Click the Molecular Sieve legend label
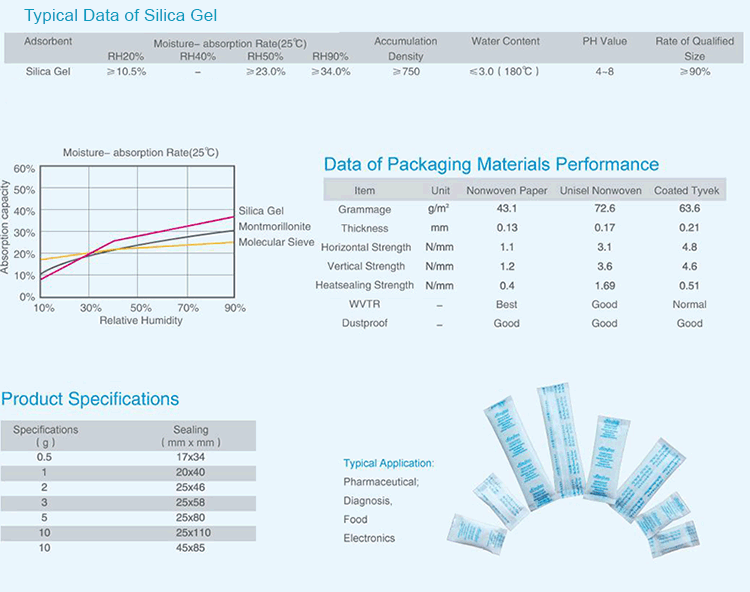 point(277,242)
